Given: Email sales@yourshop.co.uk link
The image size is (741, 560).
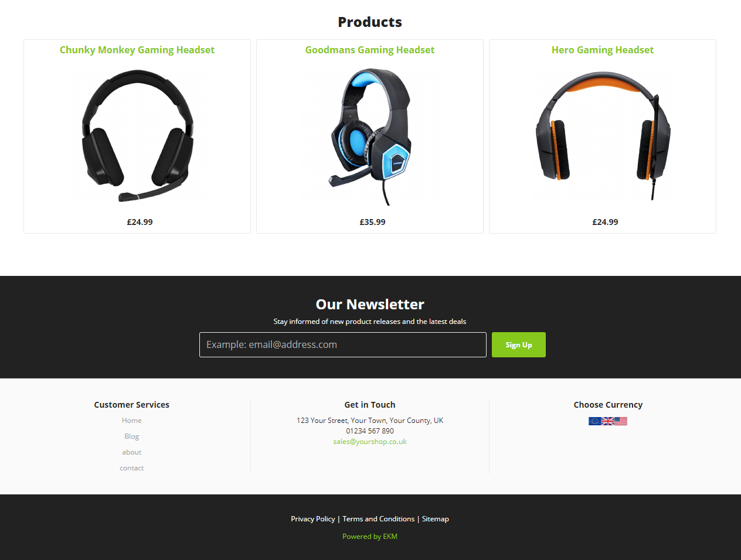Looking at the screenshot, I should tap(370, 442).
